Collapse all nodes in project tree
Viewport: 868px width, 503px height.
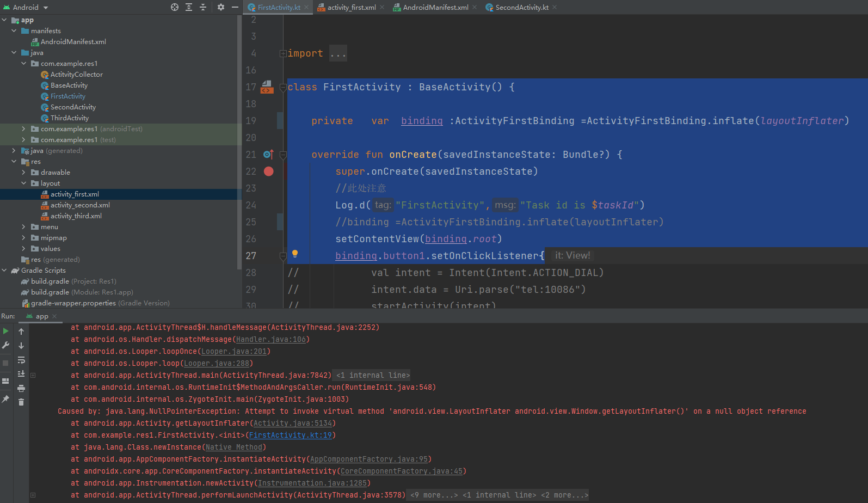203,7
